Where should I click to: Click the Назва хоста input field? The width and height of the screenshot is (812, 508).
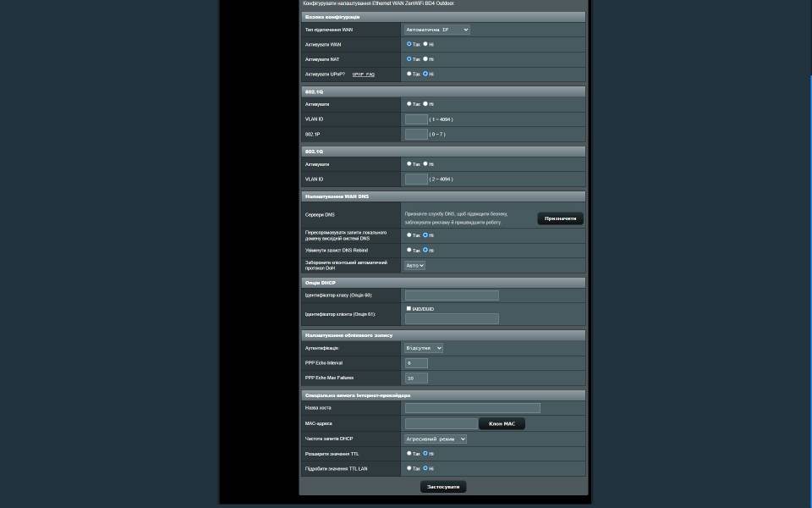pos(472,408)
